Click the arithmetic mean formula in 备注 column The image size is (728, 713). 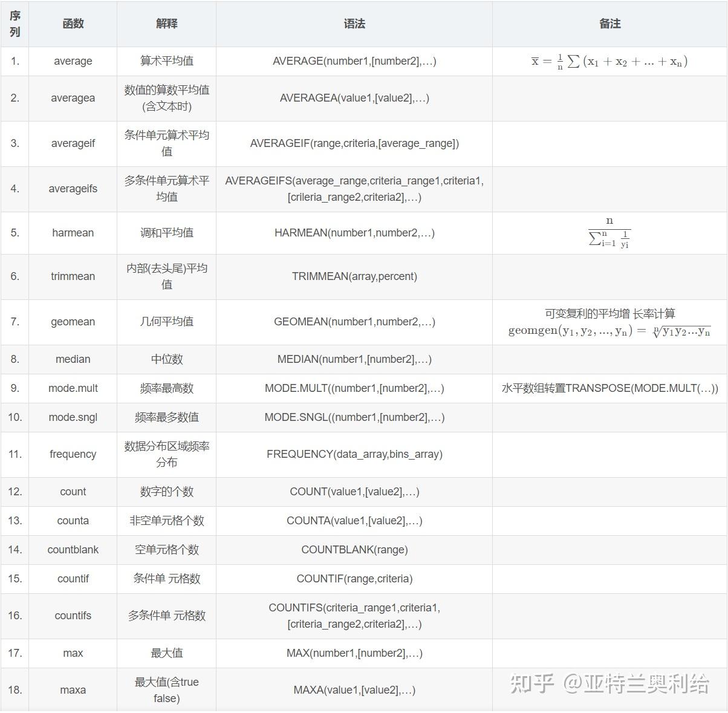point(609,61)
